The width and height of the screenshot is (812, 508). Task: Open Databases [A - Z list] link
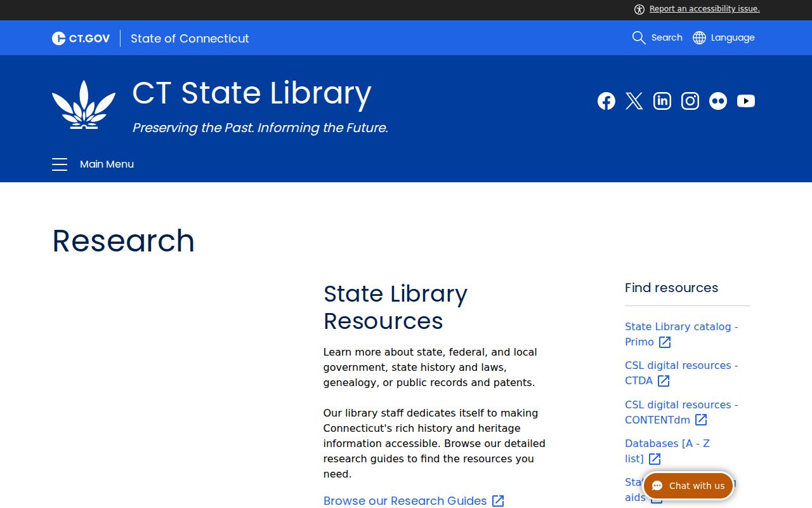point(667,451)
